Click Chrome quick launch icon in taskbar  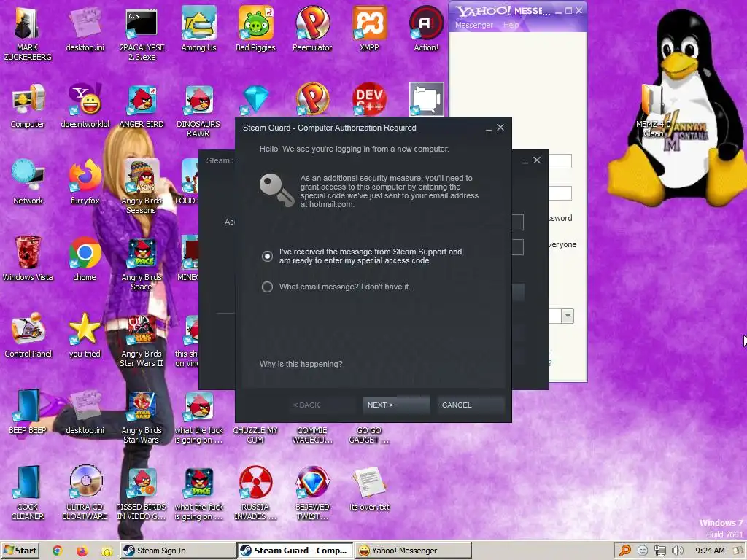(57, 551)
